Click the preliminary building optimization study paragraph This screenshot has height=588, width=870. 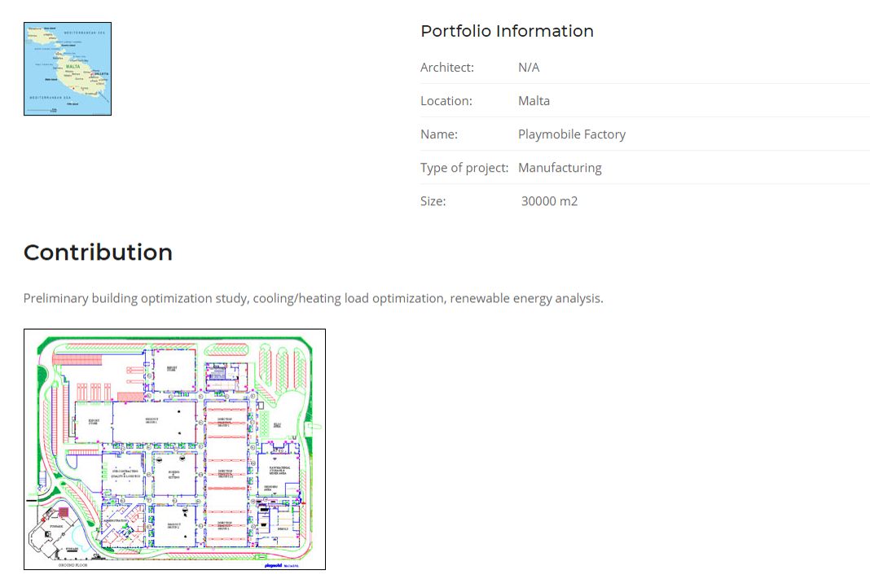314,298
